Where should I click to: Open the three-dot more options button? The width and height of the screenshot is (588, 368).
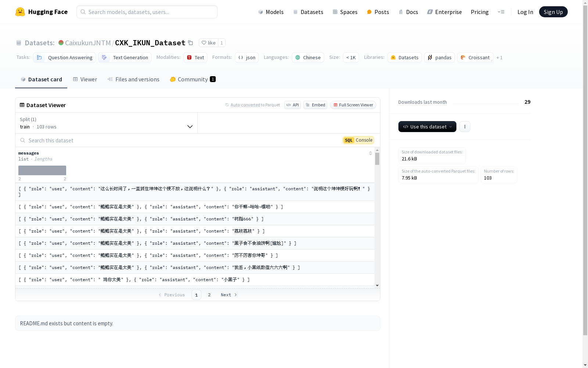pyautogui.click(x=465, y=127)
